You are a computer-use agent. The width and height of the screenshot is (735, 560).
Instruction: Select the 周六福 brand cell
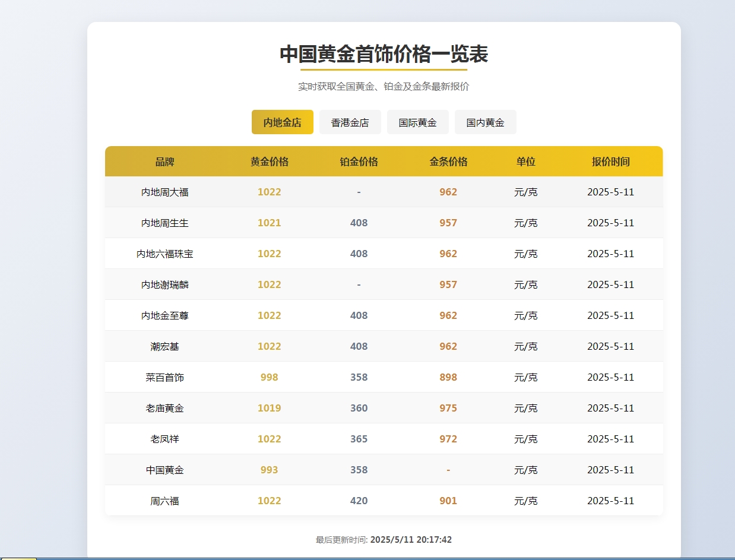tap(165, 501)
